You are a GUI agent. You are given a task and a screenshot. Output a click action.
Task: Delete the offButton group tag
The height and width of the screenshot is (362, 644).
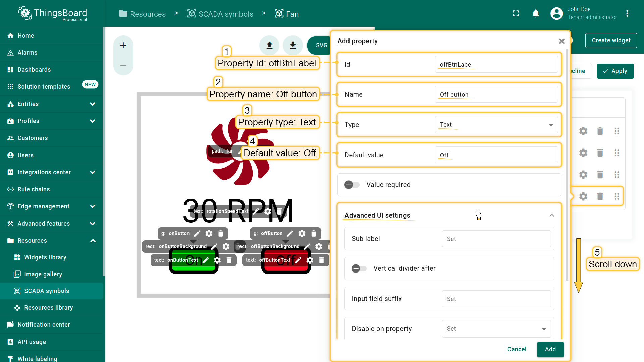click(314, 233)
